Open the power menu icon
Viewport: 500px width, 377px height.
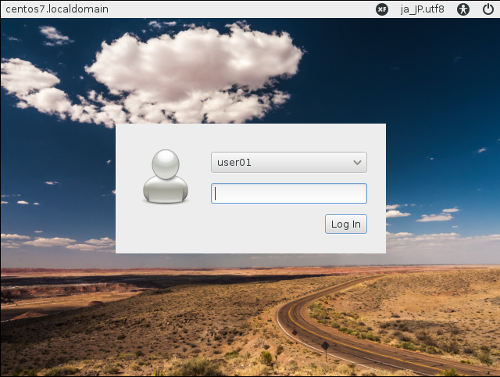[x=488, y=9]
